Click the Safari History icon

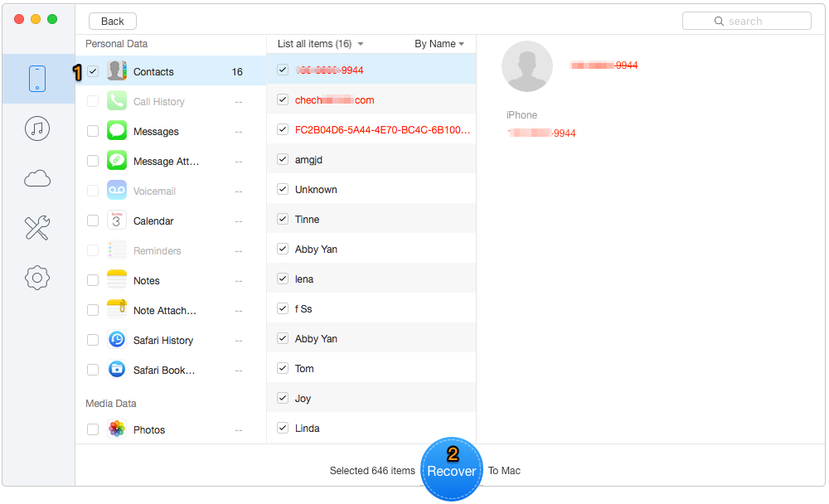coord(117,340)
